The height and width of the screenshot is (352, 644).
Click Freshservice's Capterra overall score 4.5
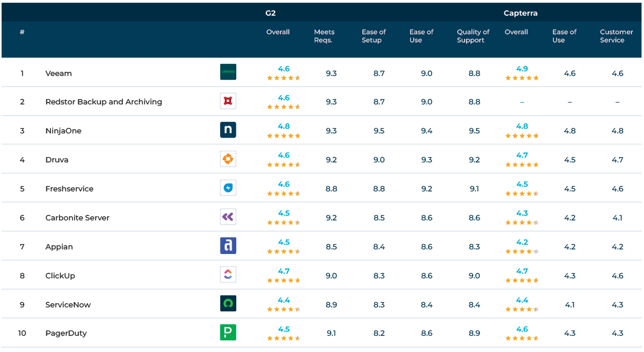522,184
